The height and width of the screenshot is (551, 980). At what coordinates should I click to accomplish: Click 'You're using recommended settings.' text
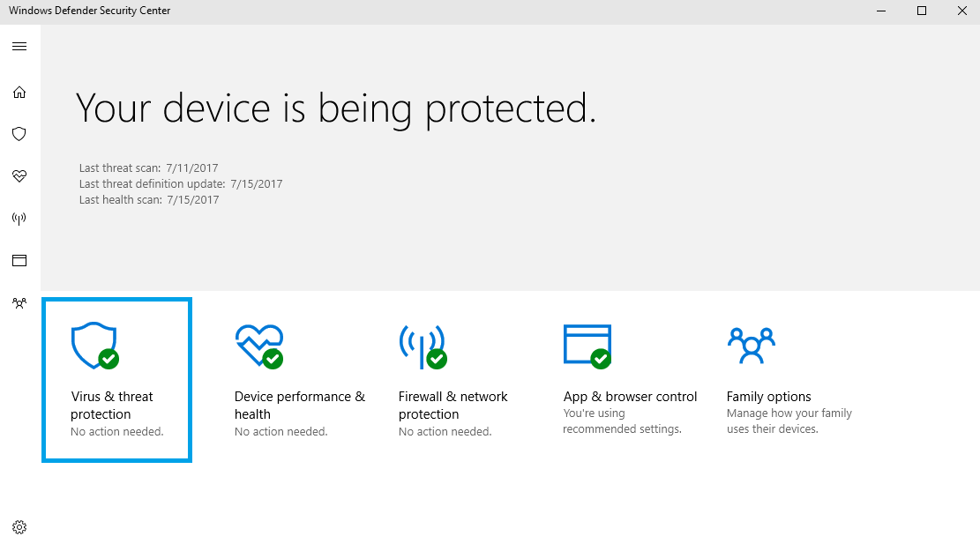coord(623,421)
